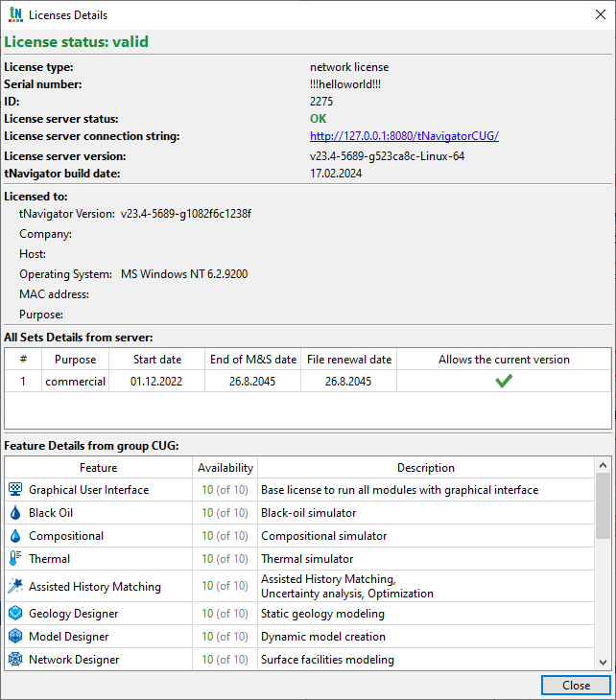616x700 pixels.
Task: Click the 'Static geology modeling' description
Action: tap(322, 614)
